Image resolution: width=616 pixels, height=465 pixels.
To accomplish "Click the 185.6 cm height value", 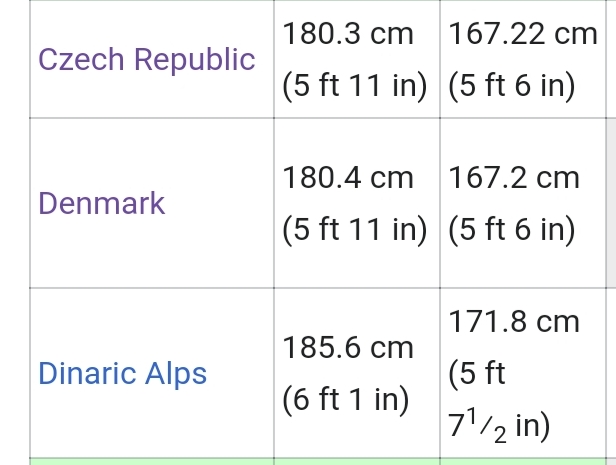I will point(348,348).
